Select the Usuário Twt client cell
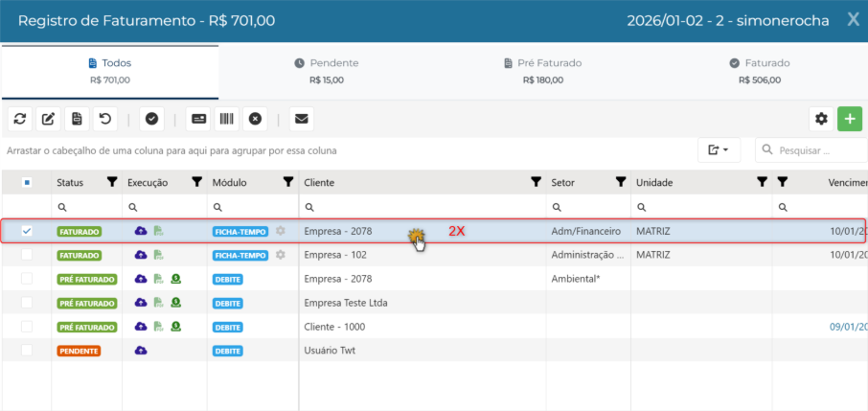The height and width of the screenshot is (411, 868). [x=423, y=351]
